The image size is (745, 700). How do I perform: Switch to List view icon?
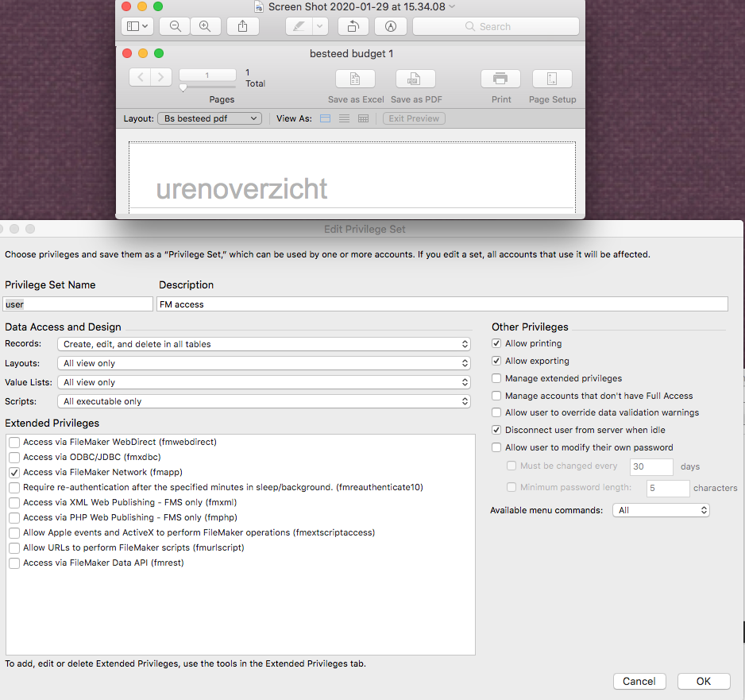pyautogui.click(x=344, y=118)
